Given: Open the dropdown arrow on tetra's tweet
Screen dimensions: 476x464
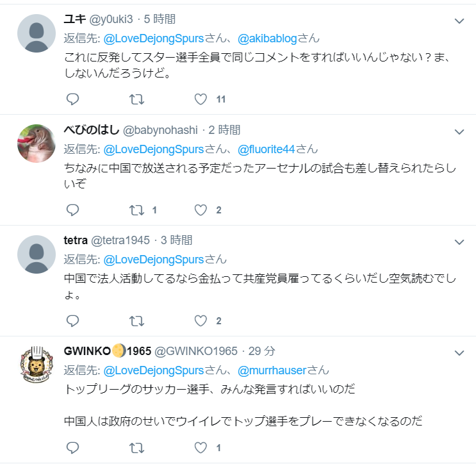Looking at the screenshot, I should point(459,242).
